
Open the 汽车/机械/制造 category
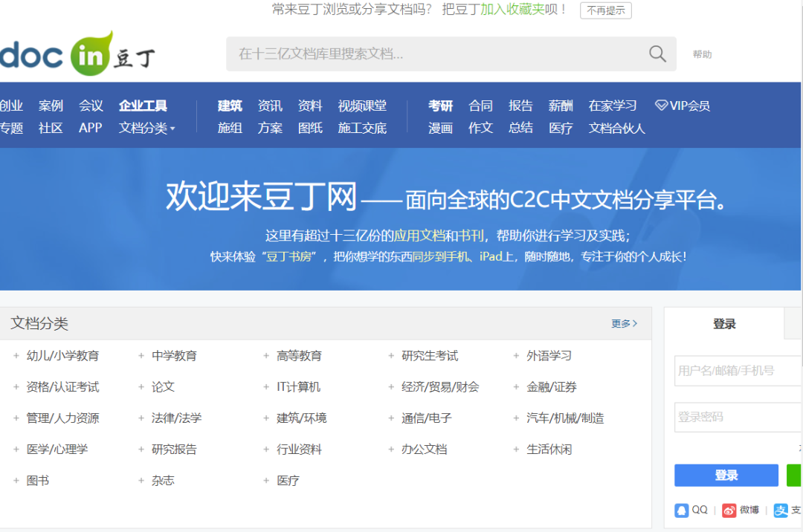click(565, 418)
